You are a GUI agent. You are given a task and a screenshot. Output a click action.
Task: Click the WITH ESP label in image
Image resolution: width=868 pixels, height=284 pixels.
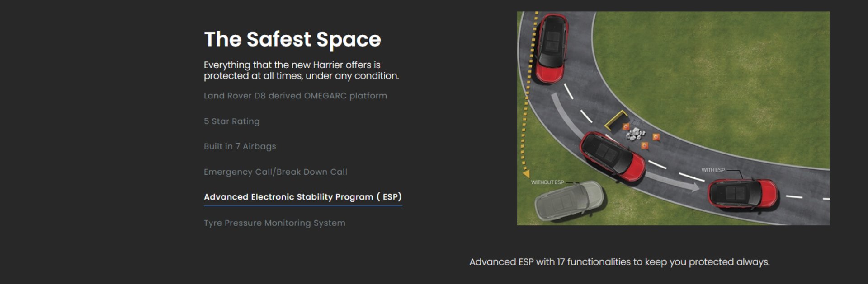pos(713,170)
